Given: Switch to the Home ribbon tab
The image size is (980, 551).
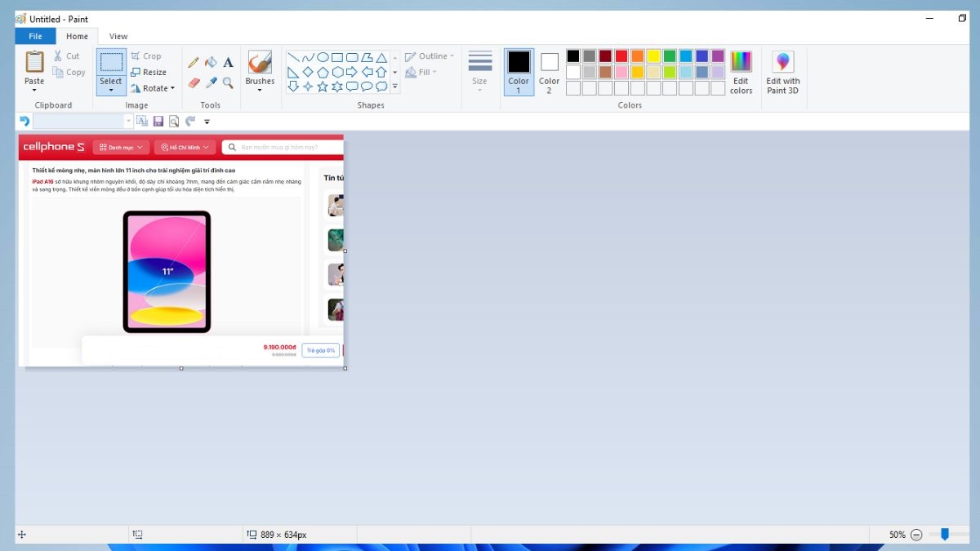Looking at the screenshot, I should tap(77, 36).
